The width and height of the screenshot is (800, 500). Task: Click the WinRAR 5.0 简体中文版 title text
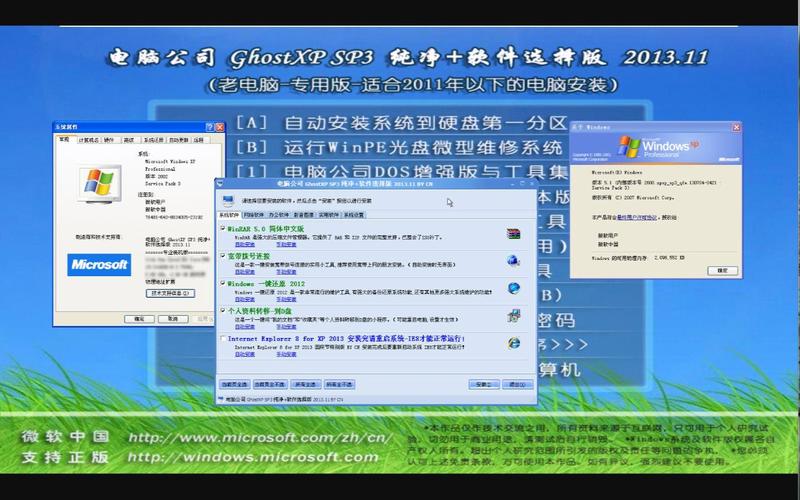point(265,229)
